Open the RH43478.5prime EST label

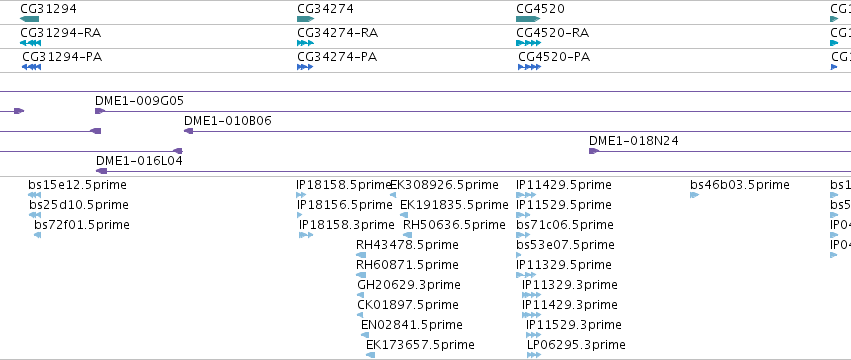tap(407, 245)
